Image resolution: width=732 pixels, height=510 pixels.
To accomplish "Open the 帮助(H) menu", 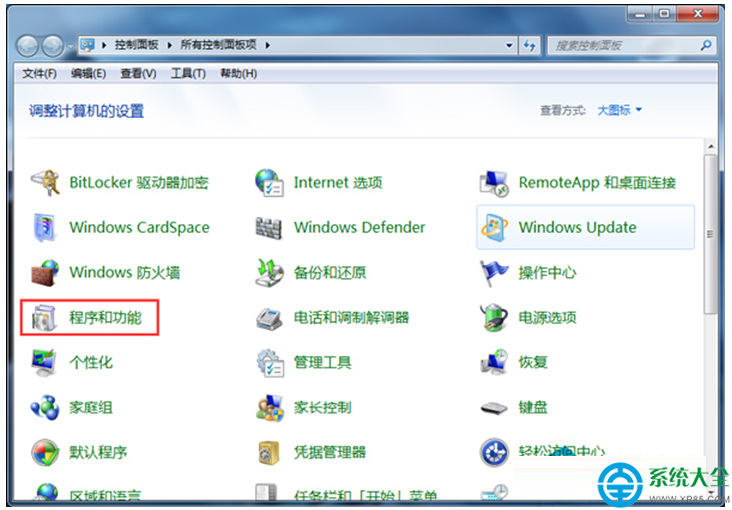I will [x=239, y=74].
